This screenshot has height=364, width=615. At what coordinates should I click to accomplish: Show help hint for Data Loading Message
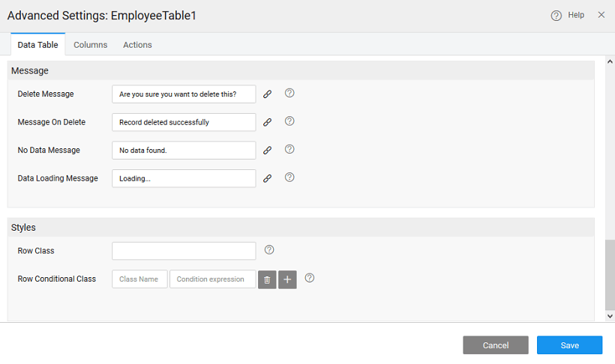[289, 178]
